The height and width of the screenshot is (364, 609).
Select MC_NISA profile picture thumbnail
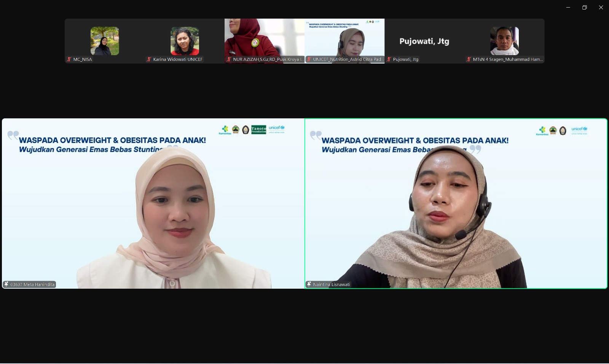point(105,41)
